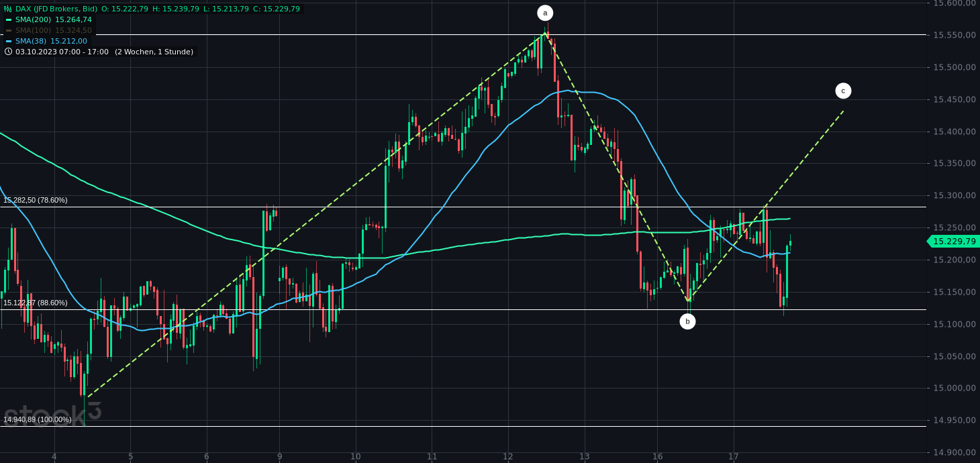
Task: Click the green 15.229,79 last price tag
Action: coord(954,242)
